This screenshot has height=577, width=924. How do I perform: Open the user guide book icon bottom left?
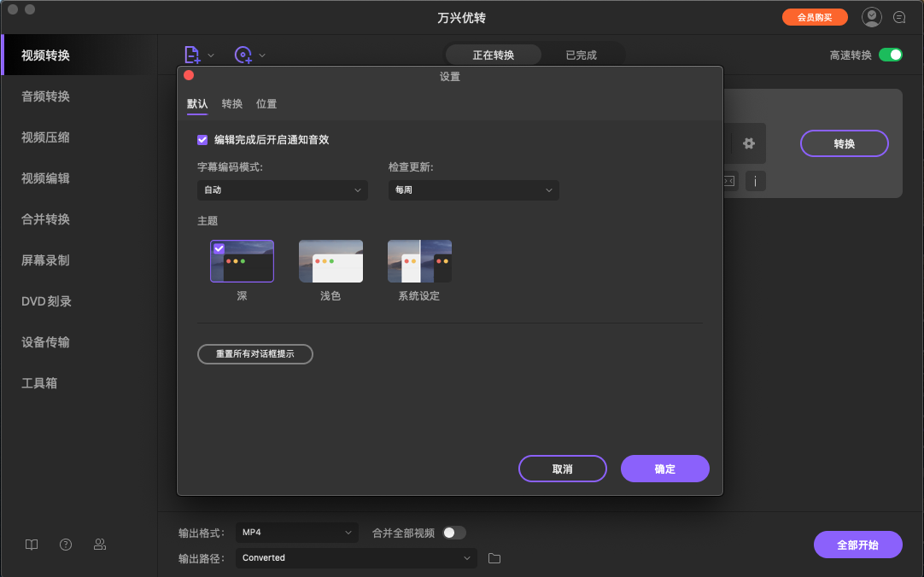coord(31,545)
